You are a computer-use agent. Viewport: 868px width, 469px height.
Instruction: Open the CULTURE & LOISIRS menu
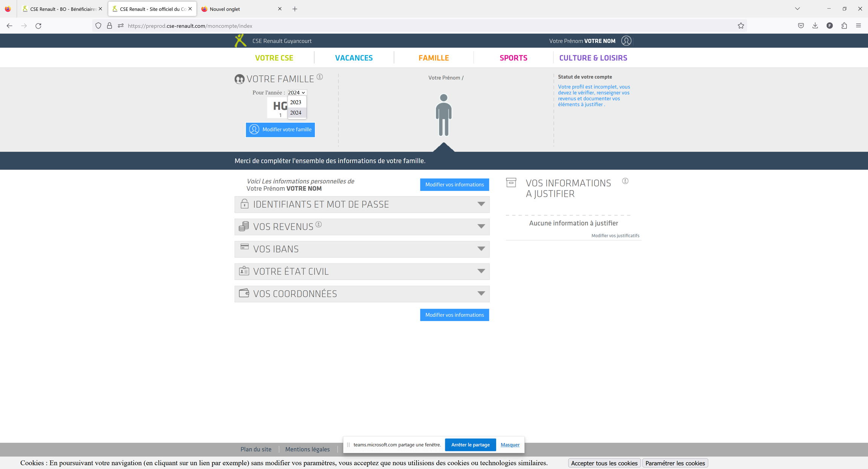click(x=593, y=58)
